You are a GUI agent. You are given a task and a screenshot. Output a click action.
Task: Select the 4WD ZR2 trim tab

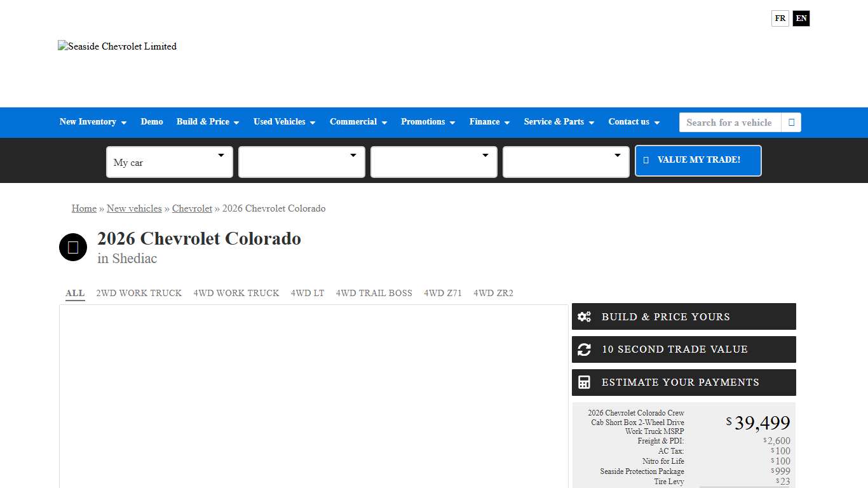coord(493,293)
